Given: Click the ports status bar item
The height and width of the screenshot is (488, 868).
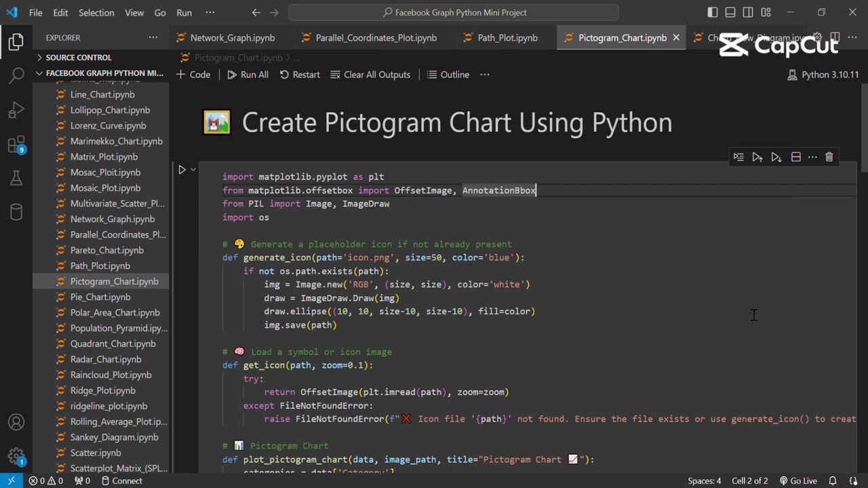Looking at the screenshot, I should point(82,481).
